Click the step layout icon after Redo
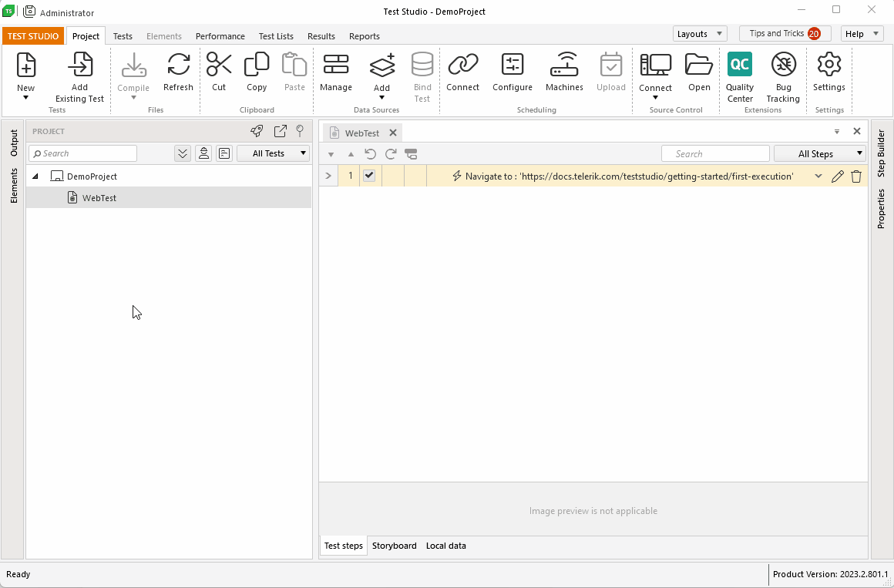Screen dimensions: 894x588 click(411, 154)
